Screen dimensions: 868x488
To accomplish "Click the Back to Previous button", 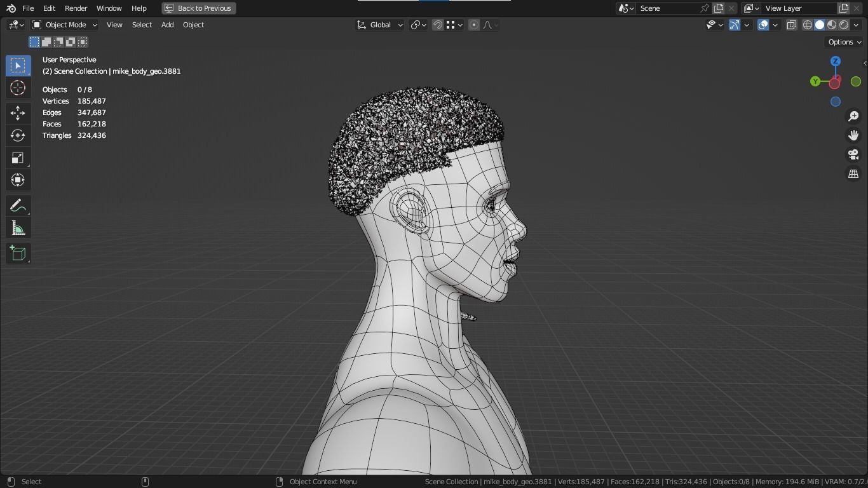I will [199, 8].
